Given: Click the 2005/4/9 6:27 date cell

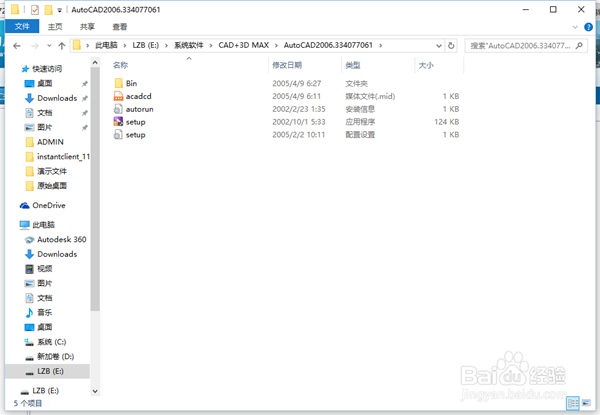Looking at the screenshot, I should click(297, 83).
